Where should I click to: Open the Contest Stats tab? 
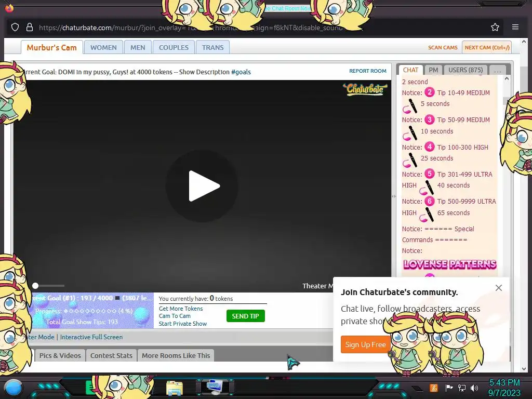point(111,355)
